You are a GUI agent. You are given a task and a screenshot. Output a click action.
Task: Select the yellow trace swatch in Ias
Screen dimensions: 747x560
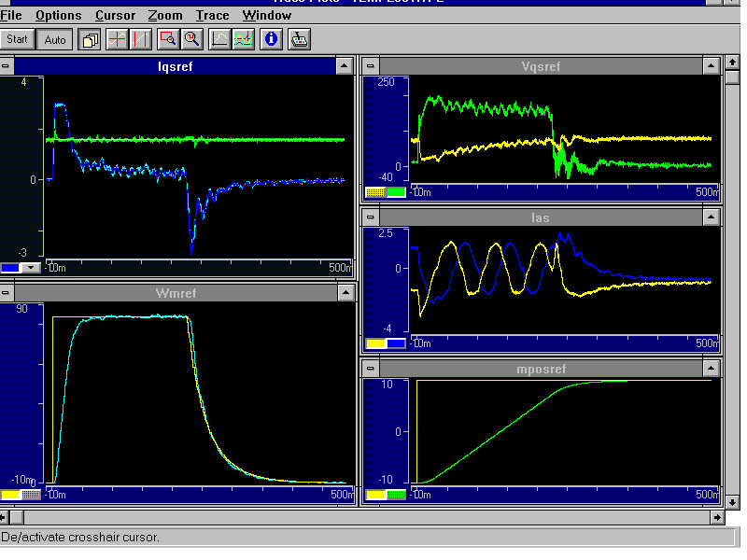(x=375, y=343)
